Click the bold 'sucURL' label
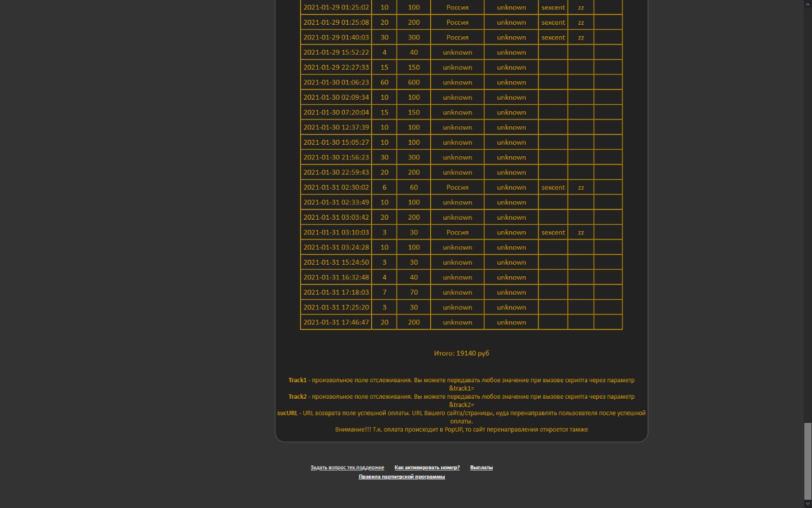The height and width of the screenshot is (508, 812). 287,413
